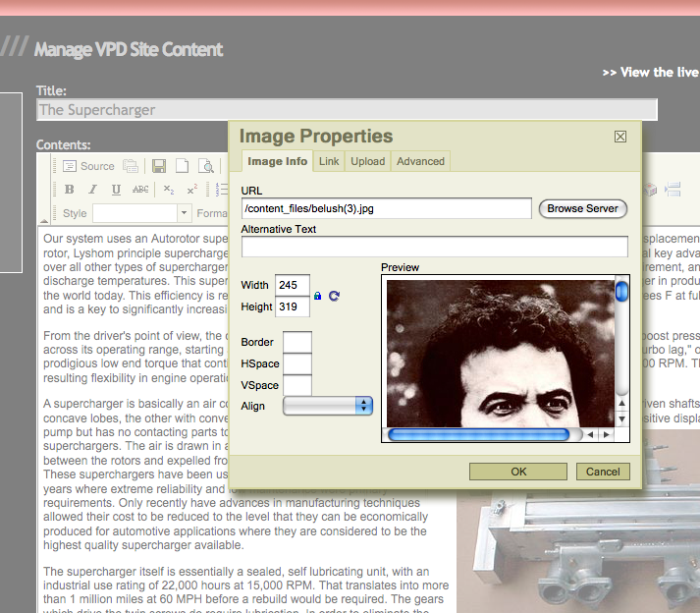This screenshot has width=700, height=613.
Task: Click the Height field showing 319
Action: (293, 306)
